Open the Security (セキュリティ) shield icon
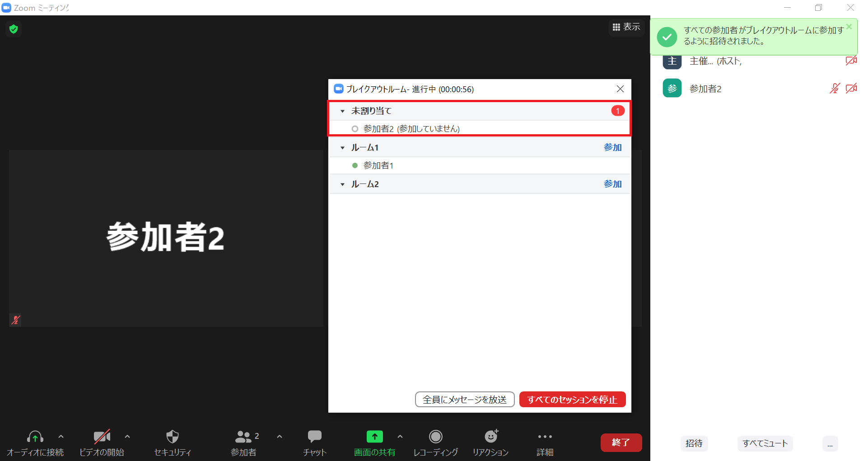The height and width of the screenshot is (461, 868). click(173, 437)
